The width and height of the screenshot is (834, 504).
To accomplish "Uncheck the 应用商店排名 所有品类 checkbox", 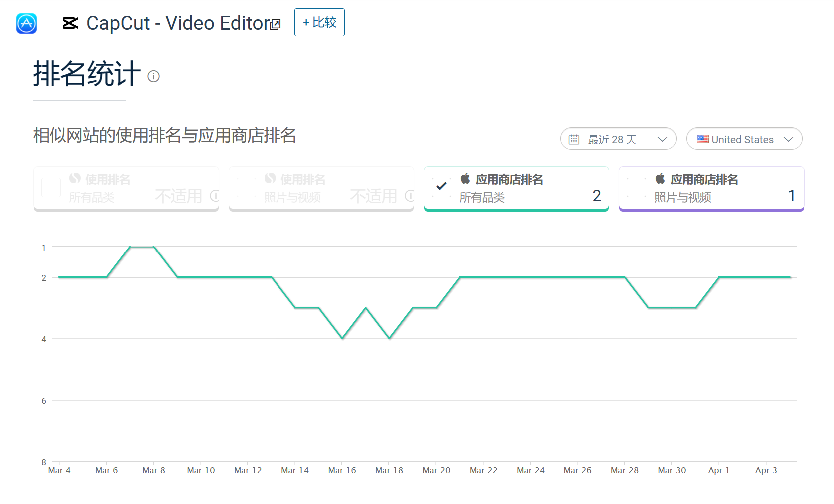I will tap(441, 187).
